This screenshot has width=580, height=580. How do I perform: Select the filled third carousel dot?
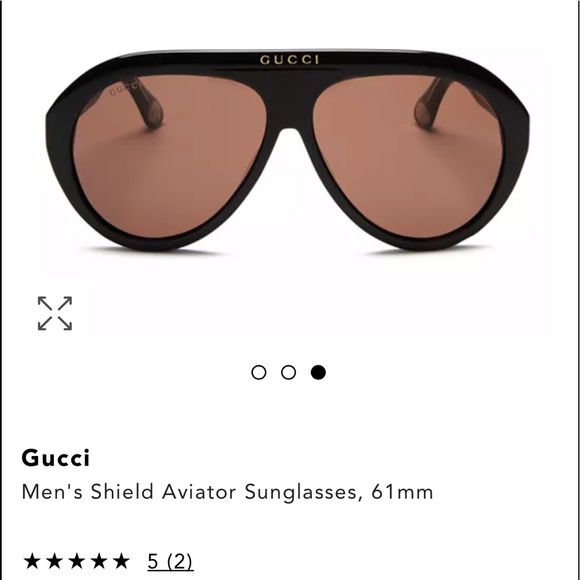click(318, 372)
